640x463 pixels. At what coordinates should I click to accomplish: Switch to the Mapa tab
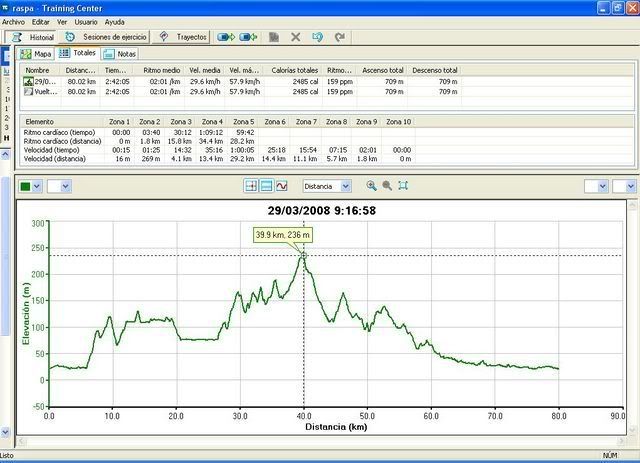click(x=36, y=54)
